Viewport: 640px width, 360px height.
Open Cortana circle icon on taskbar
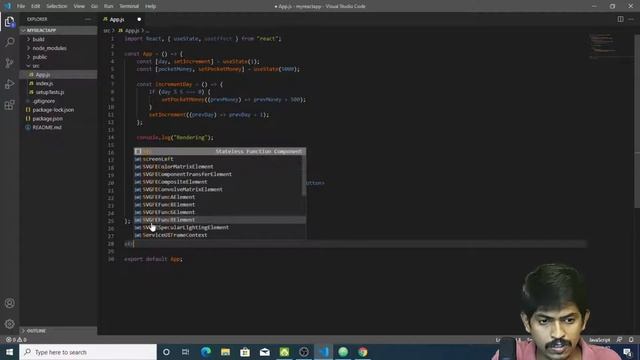tap(166, 352)
